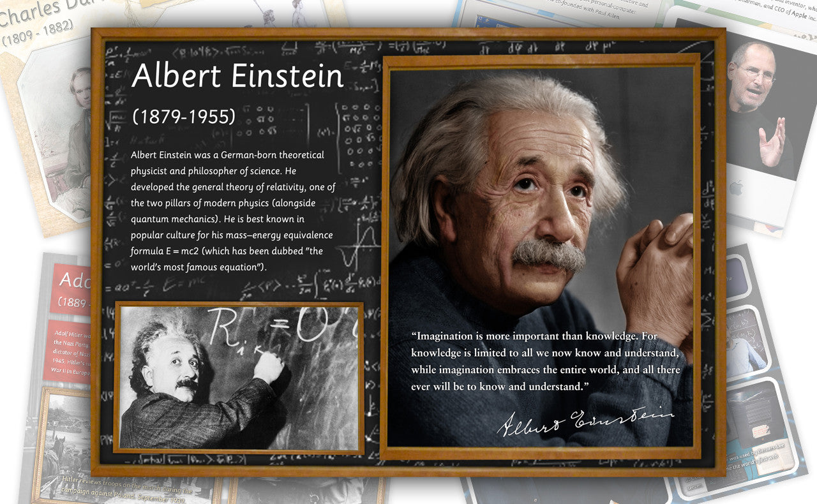Open the black-and-white Einstein chalkboard photo
The height and width of the screenshot is (504, 817).
click(x=239, y=378)
